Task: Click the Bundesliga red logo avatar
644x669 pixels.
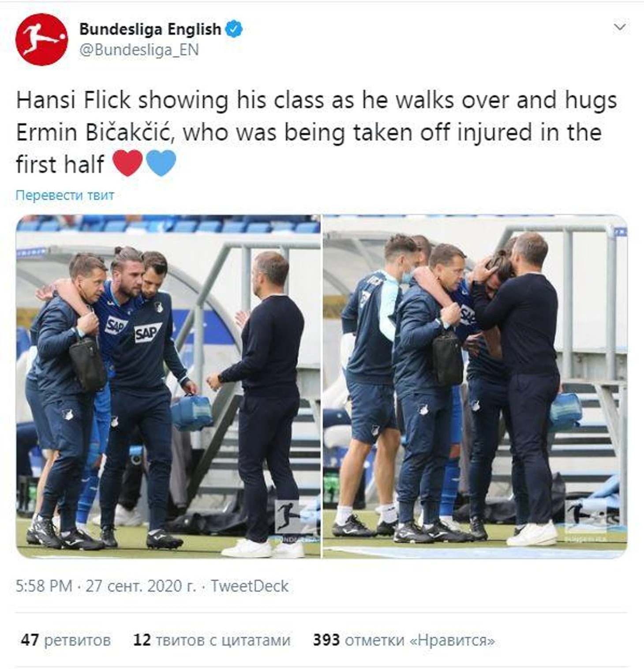Action: (x=41, y=39)
